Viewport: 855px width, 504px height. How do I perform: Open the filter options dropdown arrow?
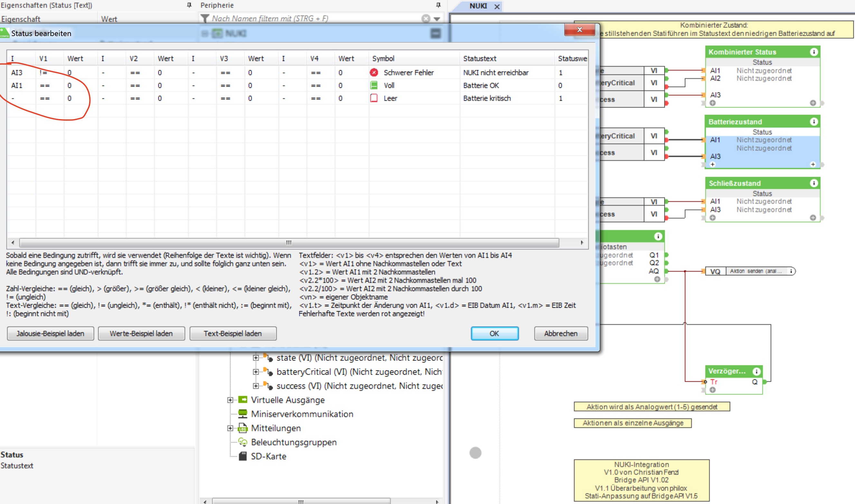tap(437, 19)
